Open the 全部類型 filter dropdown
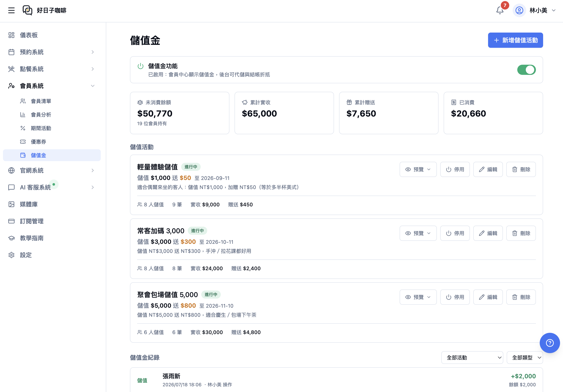Viewport: 563px width, 392px height. [x=525, y=358]
